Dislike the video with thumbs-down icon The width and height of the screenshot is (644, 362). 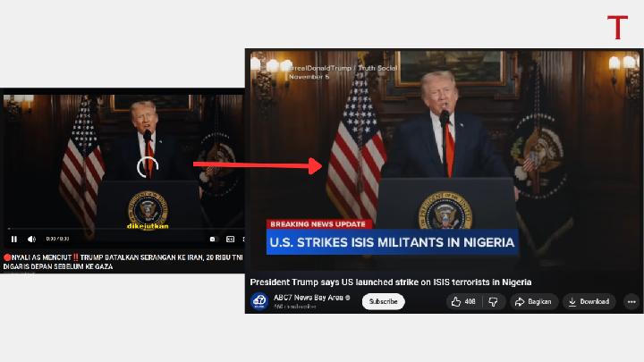[493, 301]
